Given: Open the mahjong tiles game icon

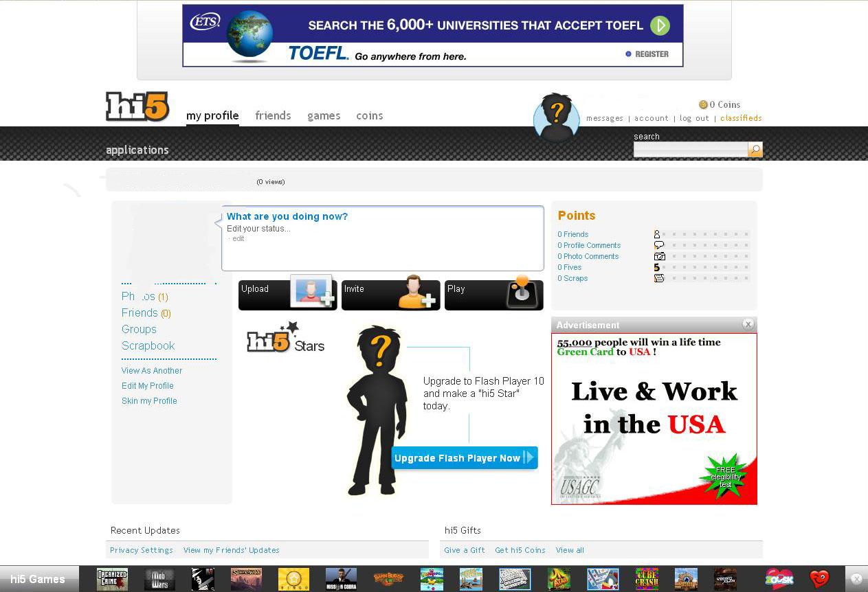Looking at the screenshot, I should click(515, 579).
